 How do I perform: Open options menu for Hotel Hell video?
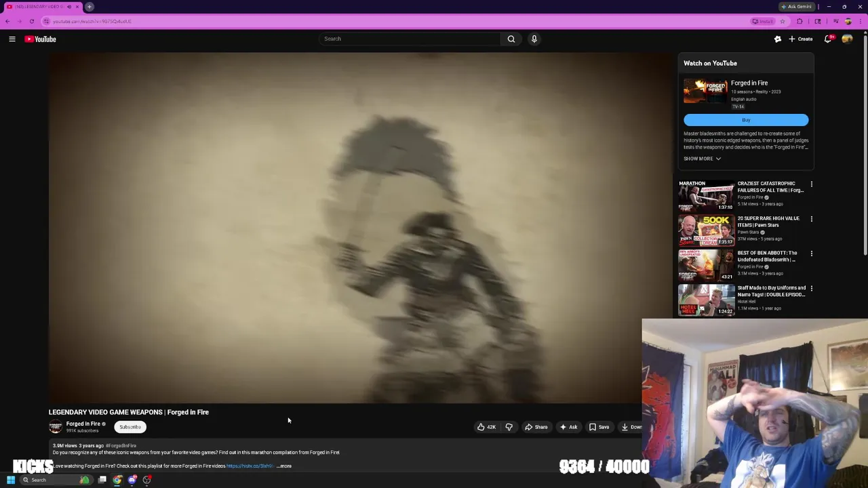[811, 289]
